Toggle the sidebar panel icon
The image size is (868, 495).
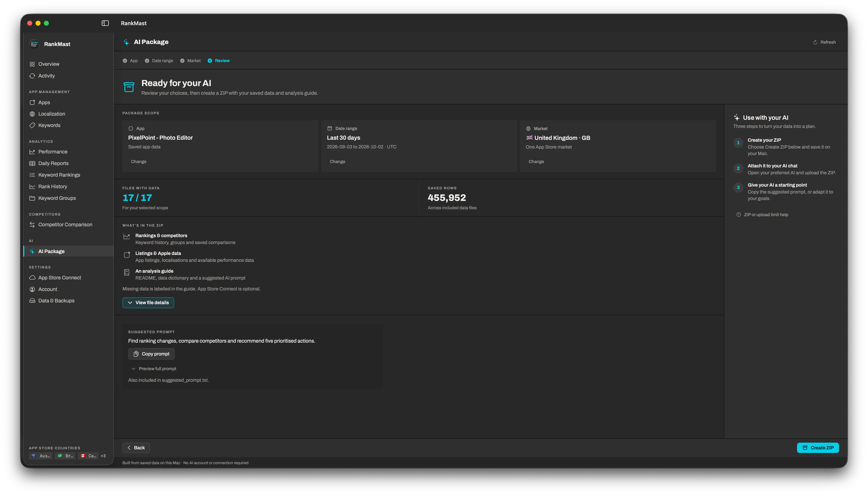coord(105,23)
